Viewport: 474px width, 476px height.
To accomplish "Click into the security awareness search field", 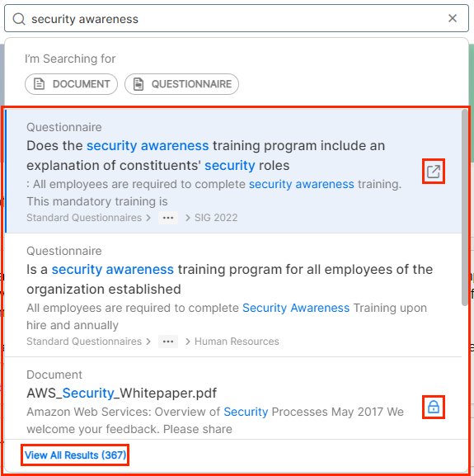I will click(x=237, y=18).
